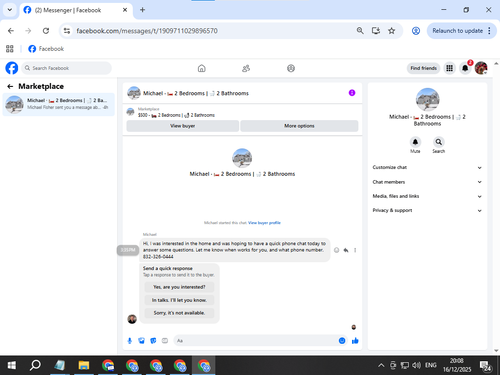Send quick response 'Yes, are you interested?'
The height and width of the screenshot is (375, 500).
179,287
